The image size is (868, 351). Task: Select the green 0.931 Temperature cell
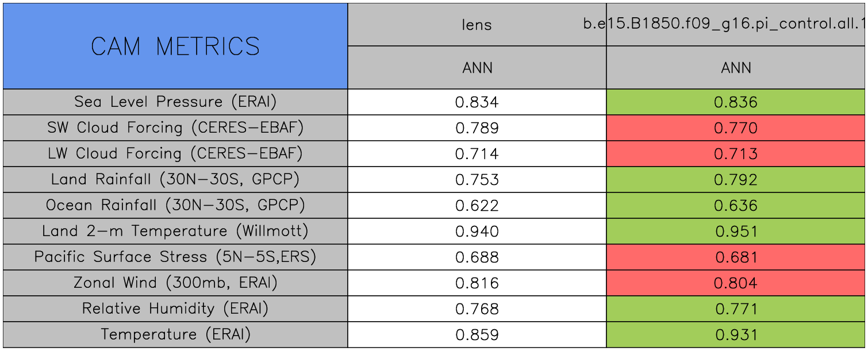point(736,335)
